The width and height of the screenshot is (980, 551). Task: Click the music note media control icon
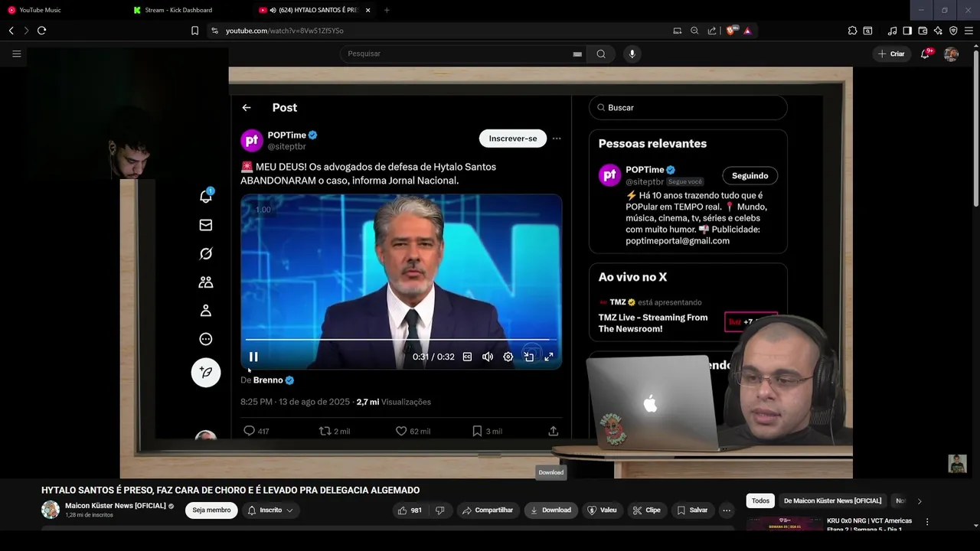pos(892,31)
